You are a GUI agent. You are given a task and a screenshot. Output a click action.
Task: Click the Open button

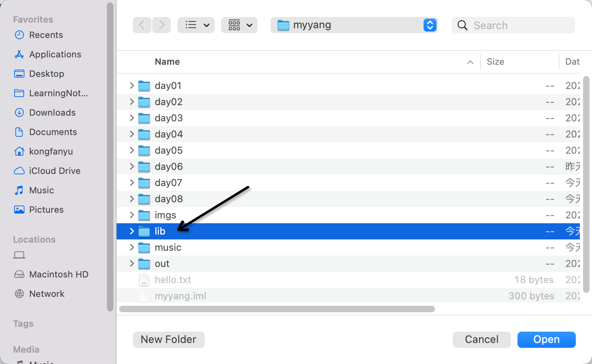[x=546, y=340]
